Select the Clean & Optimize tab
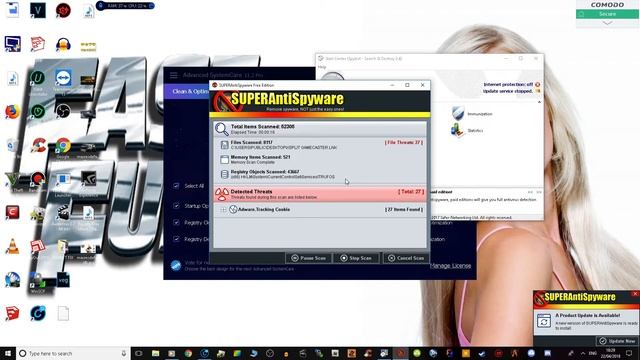Screen dimensions: 640x360 coord(188,91)
